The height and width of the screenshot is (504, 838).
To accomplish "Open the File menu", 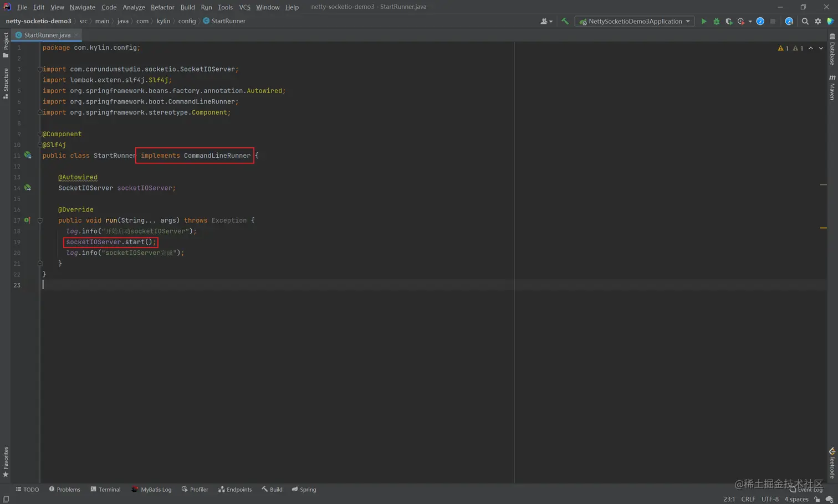I will tap(22, 7).
